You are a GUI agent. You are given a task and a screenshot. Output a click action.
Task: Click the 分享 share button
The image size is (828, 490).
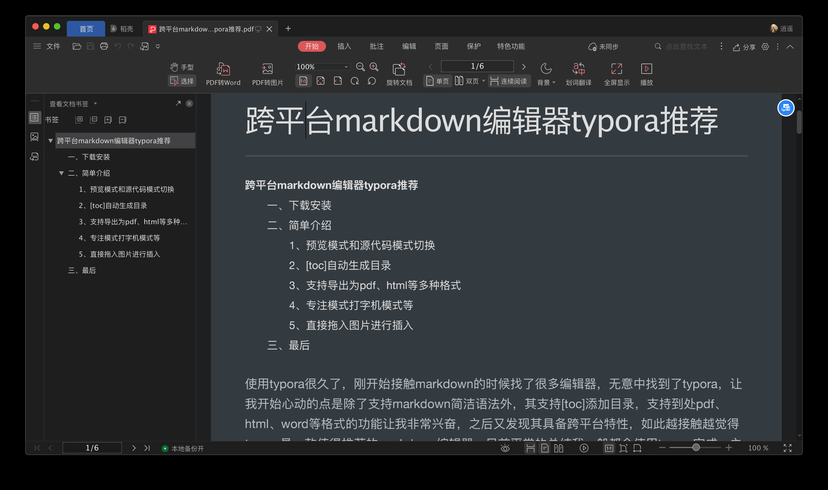pos(744,47)
